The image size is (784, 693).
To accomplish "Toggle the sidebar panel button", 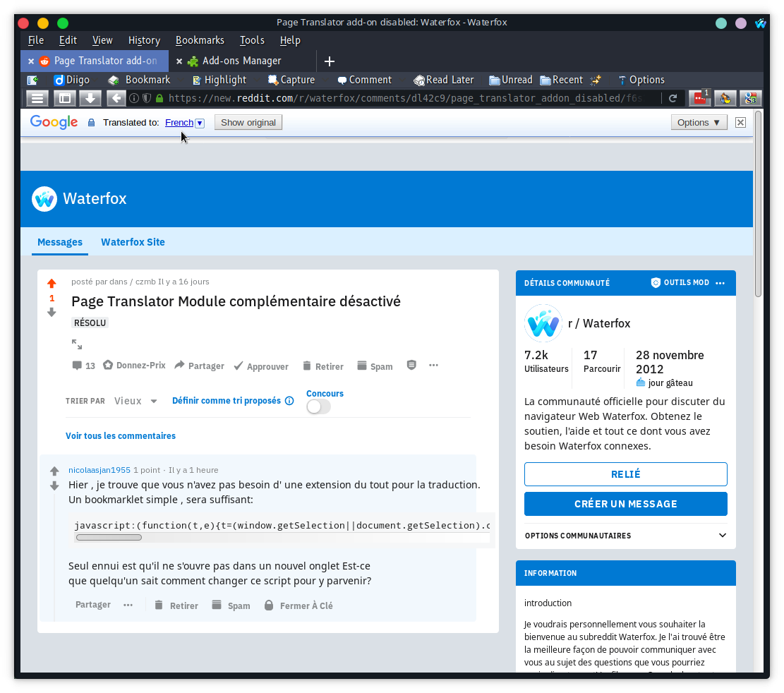I will [64, 98].
